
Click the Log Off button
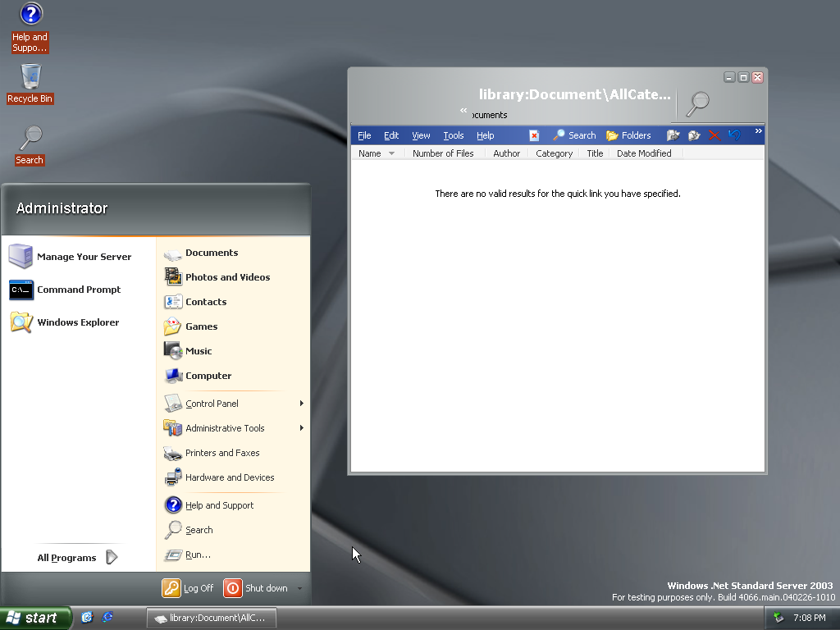[188, 588]
